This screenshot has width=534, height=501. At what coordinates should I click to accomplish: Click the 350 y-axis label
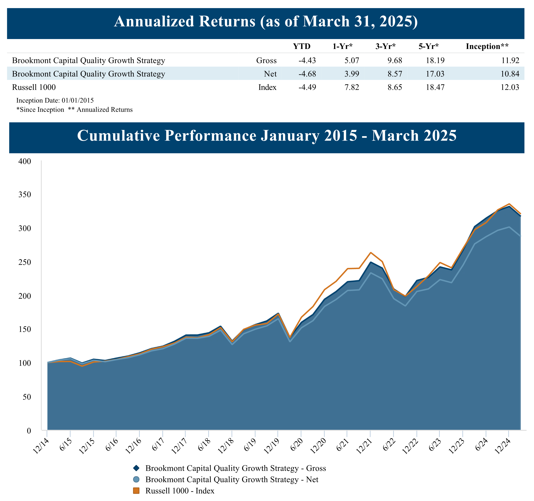click(25, 194)
